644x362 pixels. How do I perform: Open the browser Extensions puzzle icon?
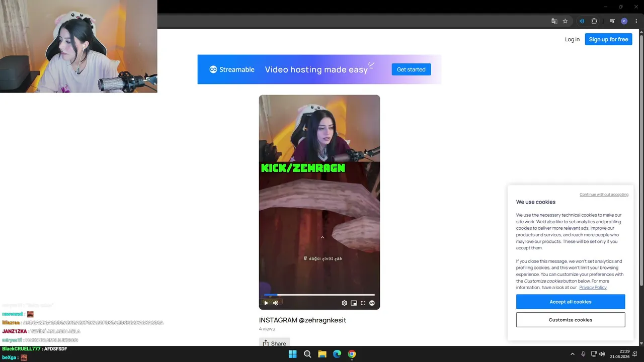tap(594, 21)
